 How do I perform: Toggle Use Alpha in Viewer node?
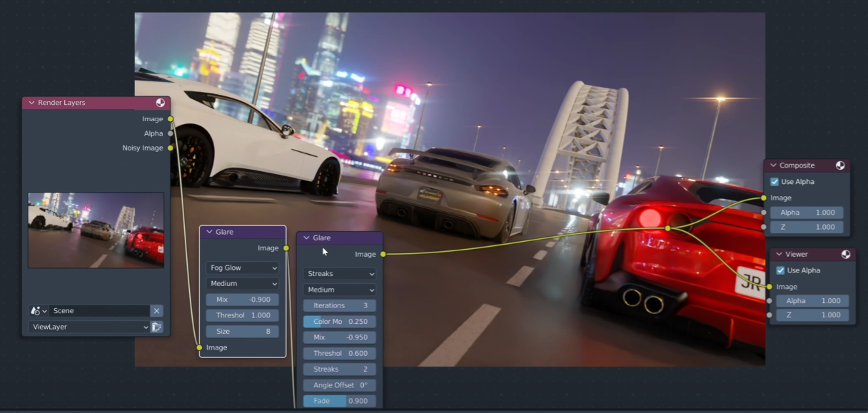pos(780,270)
